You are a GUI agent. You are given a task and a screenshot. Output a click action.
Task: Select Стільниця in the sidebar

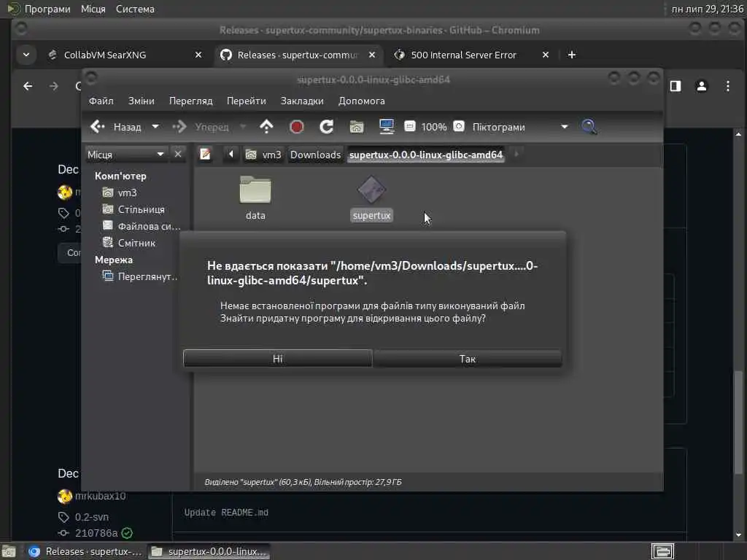134,209
